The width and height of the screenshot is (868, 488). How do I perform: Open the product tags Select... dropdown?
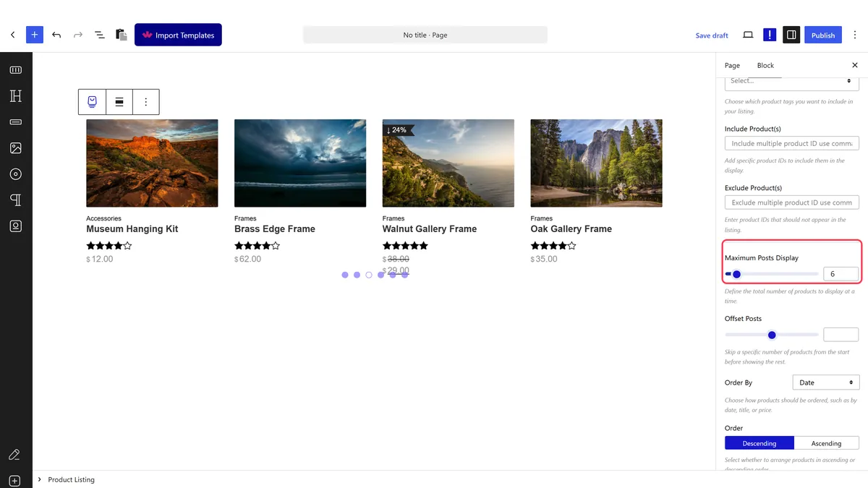coord(792,82)
